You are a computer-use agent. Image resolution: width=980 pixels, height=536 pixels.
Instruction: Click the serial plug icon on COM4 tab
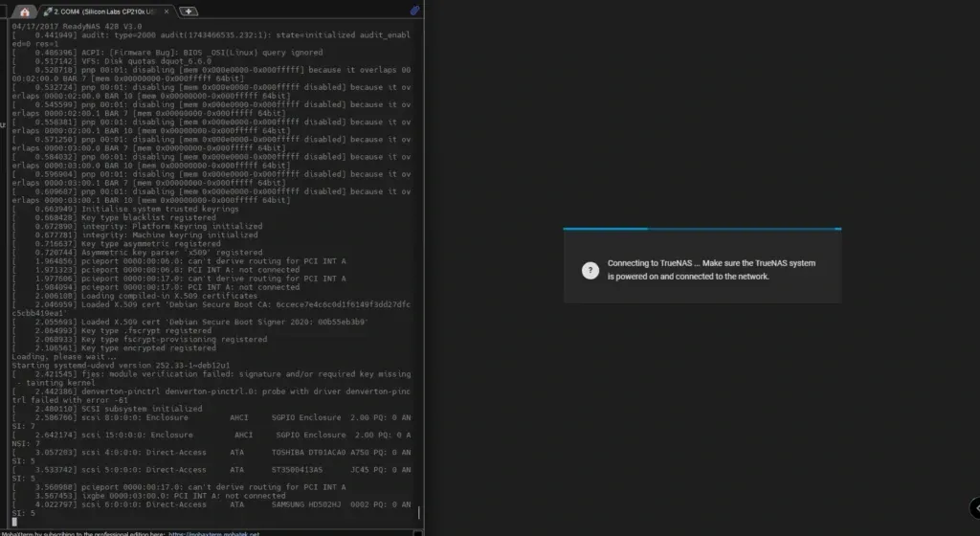tap(49, 11)
